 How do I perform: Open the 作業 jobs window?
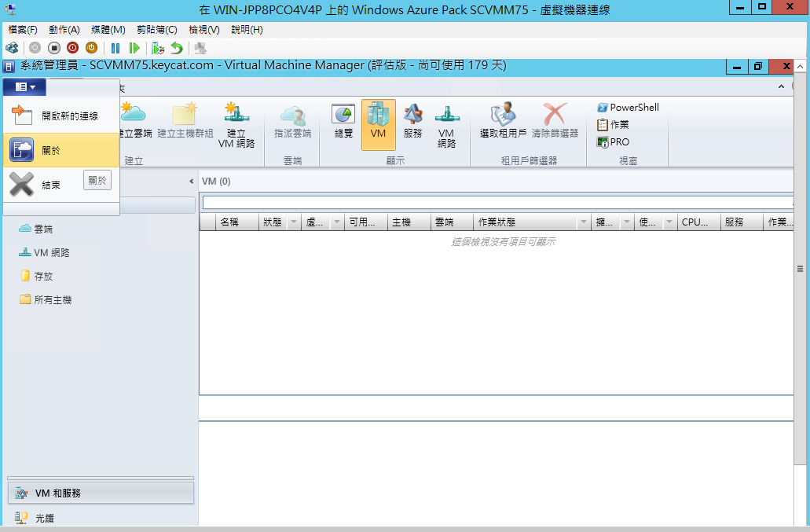point(613,124)
